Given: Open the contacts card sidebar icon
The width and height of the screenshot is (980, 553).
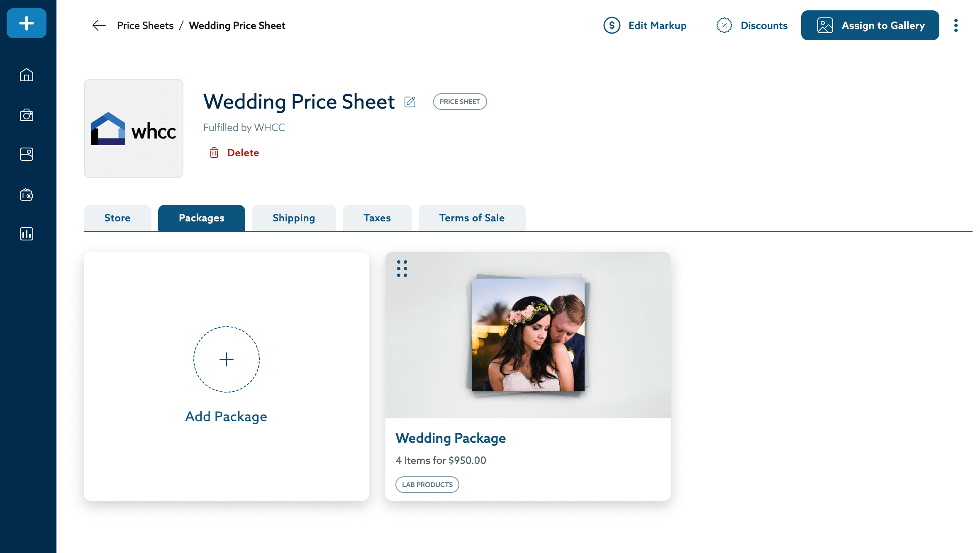Looking at the screenshot, I should (27, 154).
